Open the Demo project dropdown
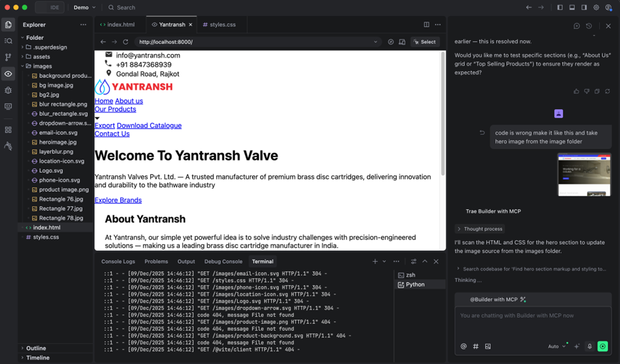 pos(85,8)
